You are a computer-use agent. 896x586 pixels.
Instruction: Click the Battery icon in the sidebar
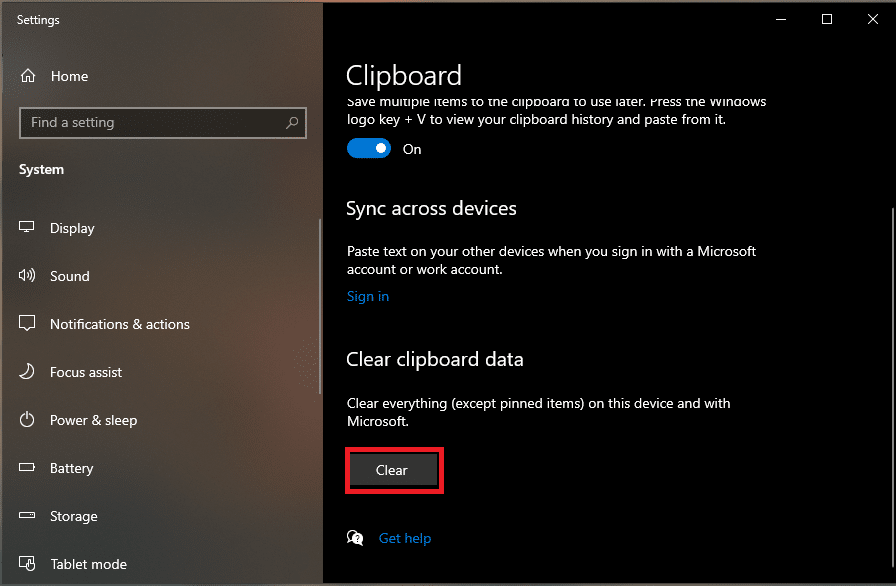(27, 467)
